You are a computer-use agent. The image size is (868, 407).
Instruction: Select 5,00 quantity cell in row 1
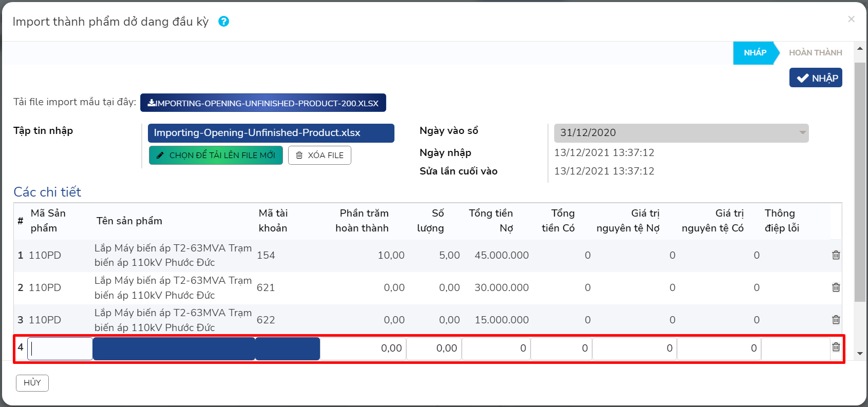[x=449, y=255]
